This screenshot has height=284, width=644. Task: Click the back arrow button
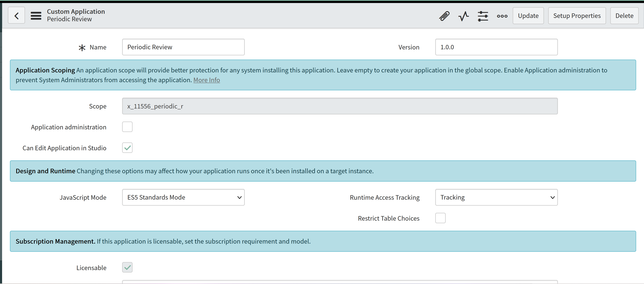point(16,15)
